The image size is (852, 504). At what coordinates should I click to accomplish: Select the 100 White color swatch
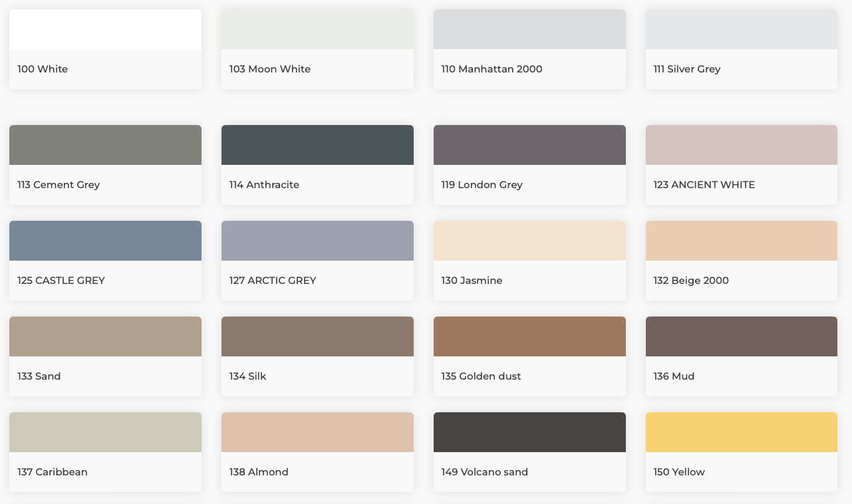[x=105, y=31]
